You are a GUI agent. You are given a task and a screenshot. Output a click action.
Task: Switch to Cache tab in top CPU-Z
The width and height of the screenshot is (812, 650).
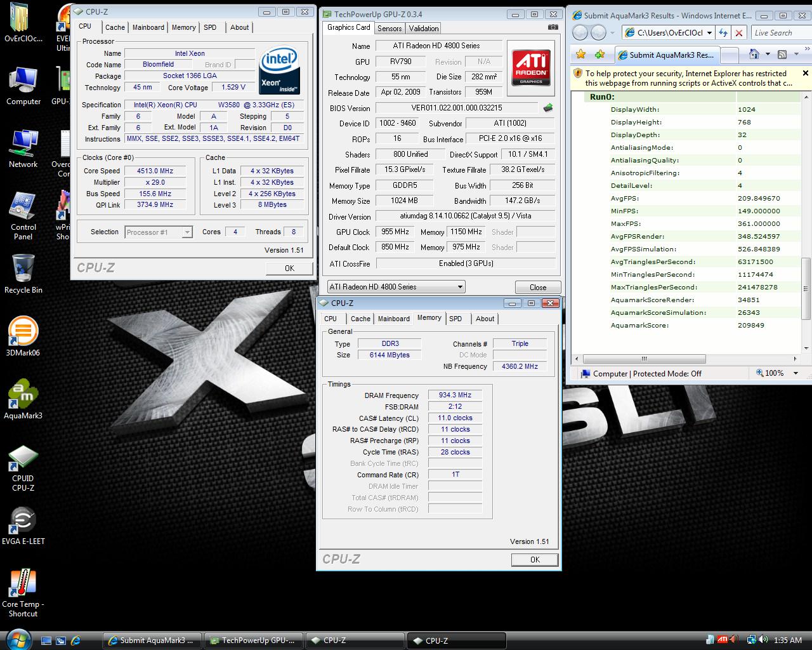(x=115, y=27)
